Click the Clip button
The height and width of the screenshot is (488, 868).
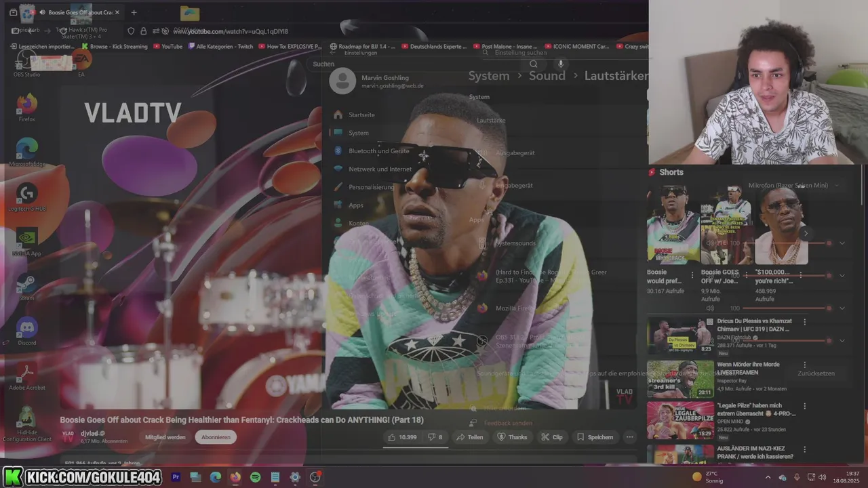click(551, 437)
